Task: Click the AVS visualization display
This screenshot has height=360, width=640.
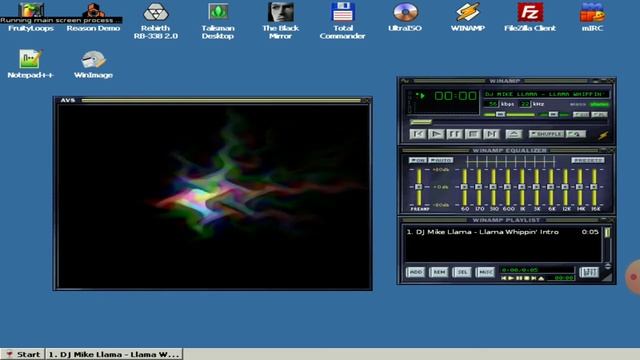Action: [x=213, y=196]
